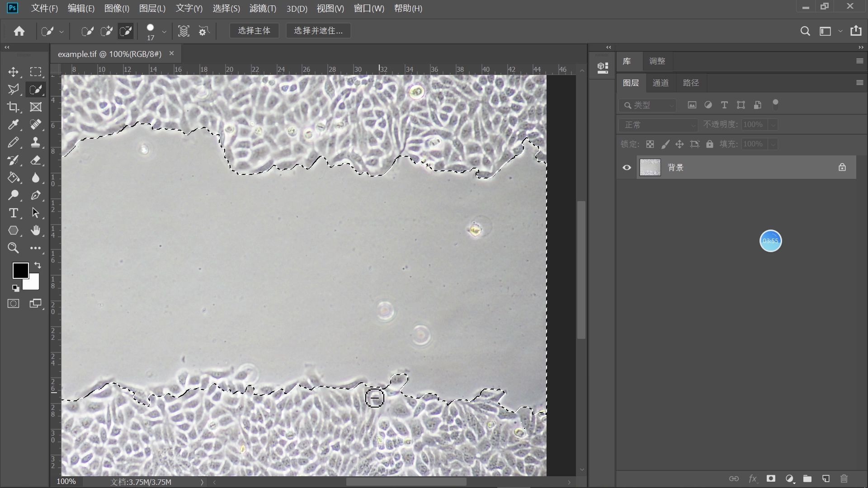Click the 选择并遮住... button
This screenshot has height=488, width=868.
point(318,31)
